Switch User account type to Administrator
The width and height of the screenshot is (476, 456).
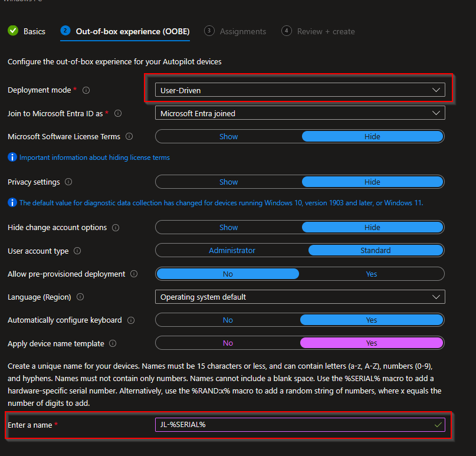pyautogui.click(x=232, y=250)
